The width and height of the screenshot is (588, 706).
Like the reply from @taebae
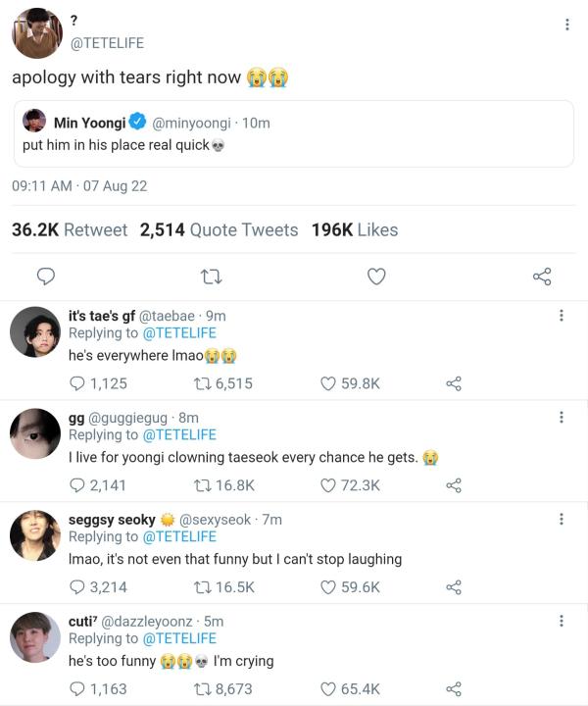(x=329, y=383)
